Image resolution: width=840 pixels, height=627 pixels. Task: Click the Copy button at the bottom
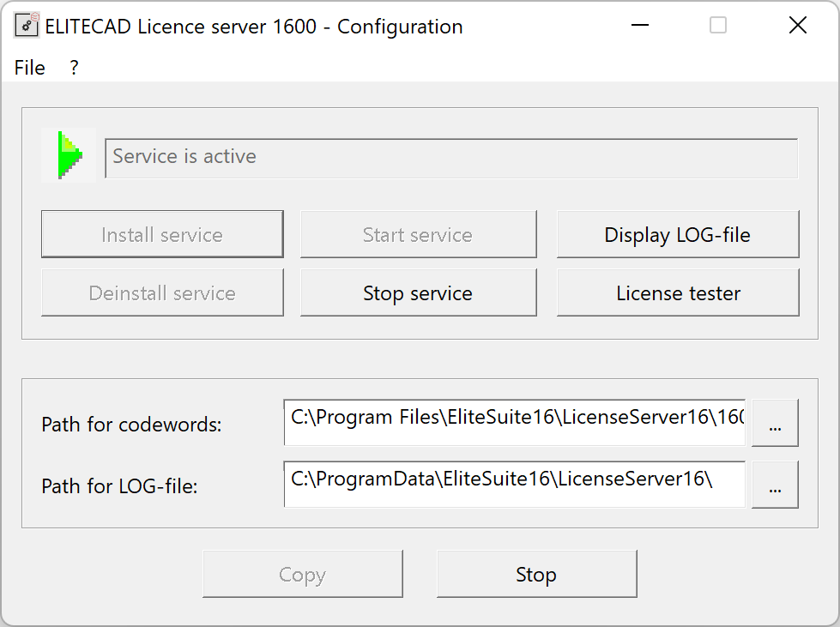point(302,575)
